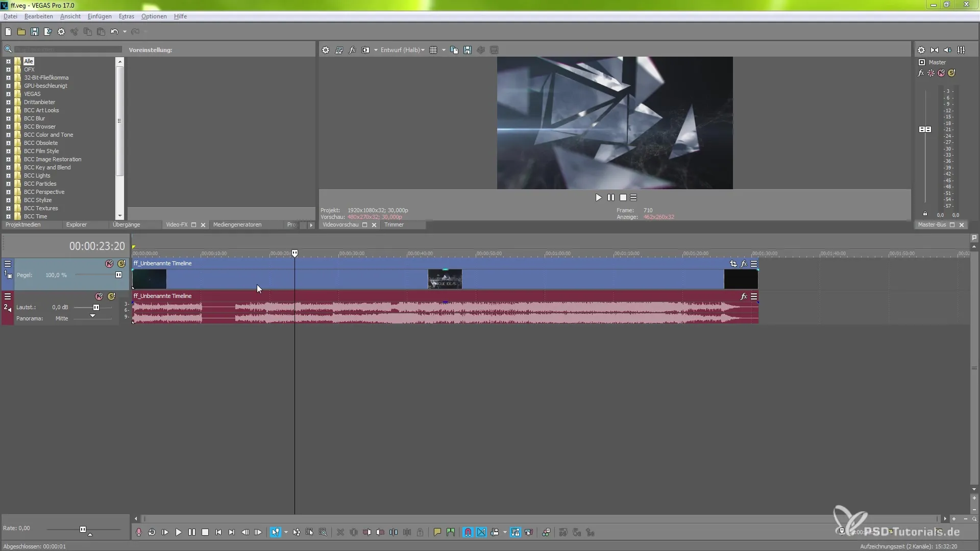This screenshot has height=551, width=980.
Task: Toggle loop playback in the transport bar
Action: pyautogui.click(x=152, y=532)
